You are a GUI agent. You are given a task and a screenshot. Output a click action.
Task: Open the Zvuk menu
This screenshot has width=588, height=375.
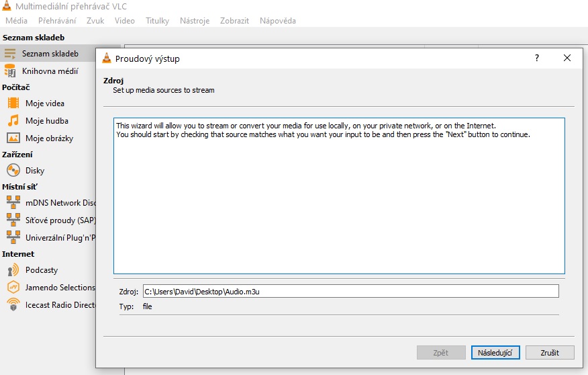(x=95, y=21)
